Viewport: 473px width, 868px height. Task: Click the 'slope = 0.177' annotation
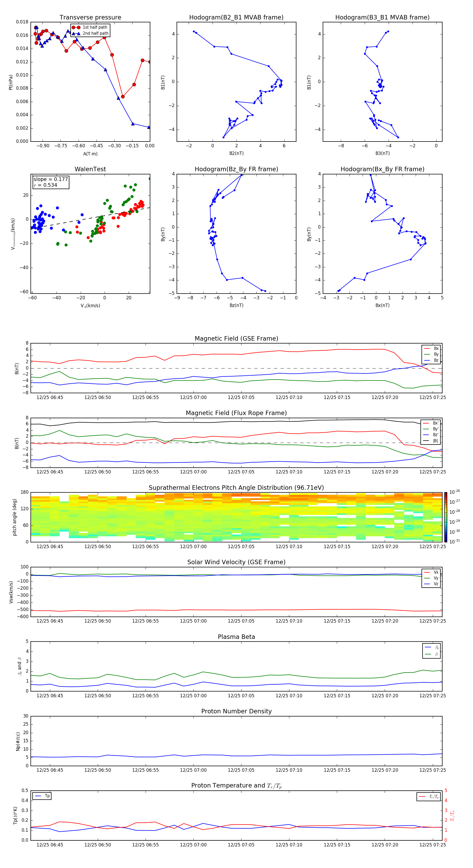tap(50, 179)
